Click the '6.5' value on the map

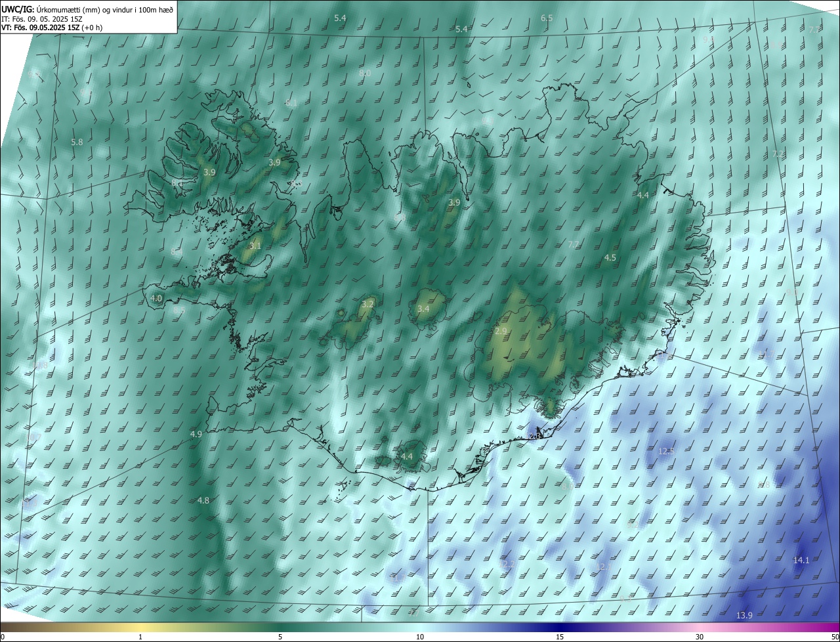(547, 18)
